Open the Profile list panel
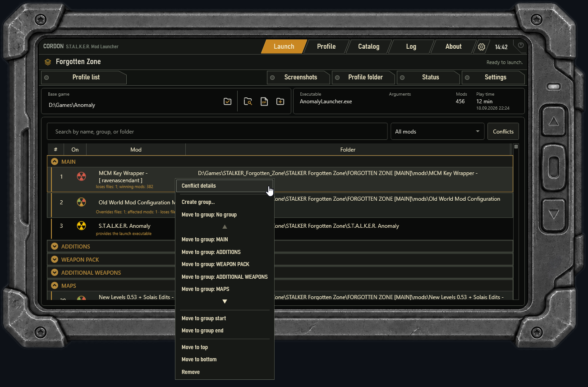This screenshot has width=588, height=387. [x=84, y=78]
